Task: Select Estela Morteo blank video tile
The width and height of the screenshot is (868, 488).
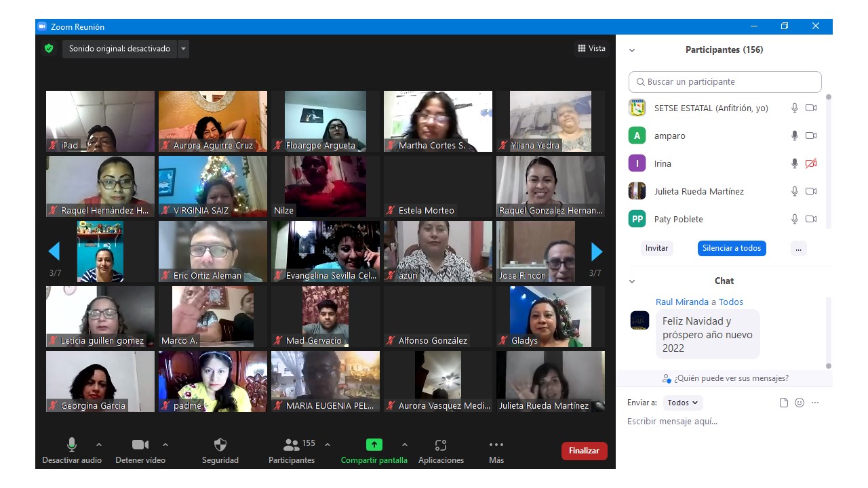Action: [x=438, y=186]
